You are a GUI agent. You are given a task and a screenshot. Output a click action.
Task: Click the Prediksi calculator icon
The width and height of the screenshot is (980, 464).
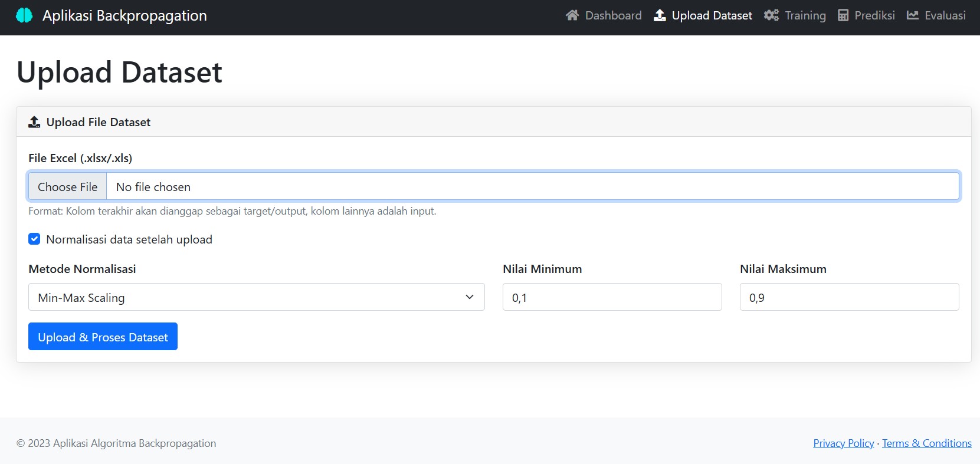pos(843,15)
